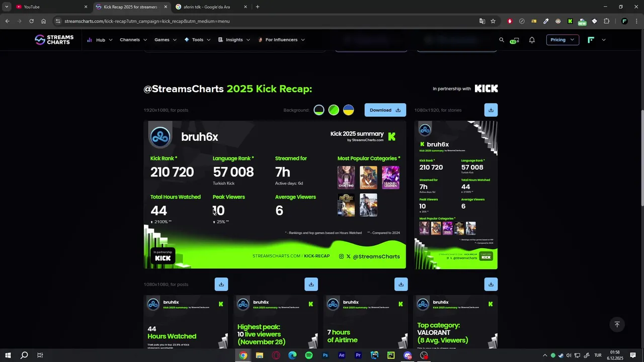644x362 pixels.
Task: Close the YouTube tab
Action: click(86, 7)
